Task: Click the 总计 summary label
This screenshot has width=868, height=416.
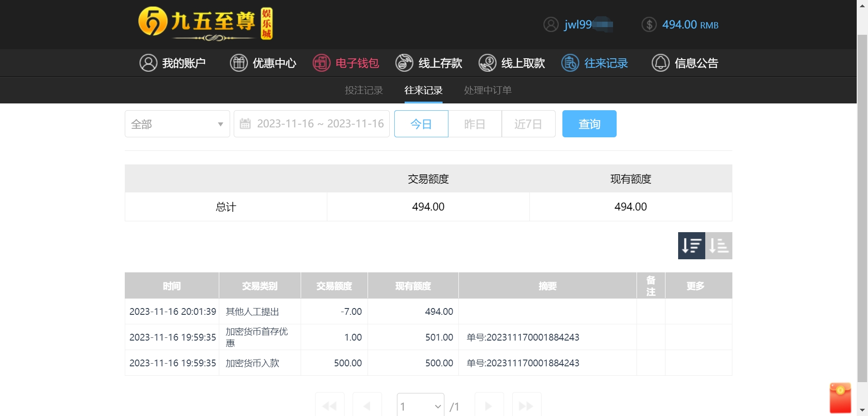Action: pyautogui.click(x=226, y=207)
